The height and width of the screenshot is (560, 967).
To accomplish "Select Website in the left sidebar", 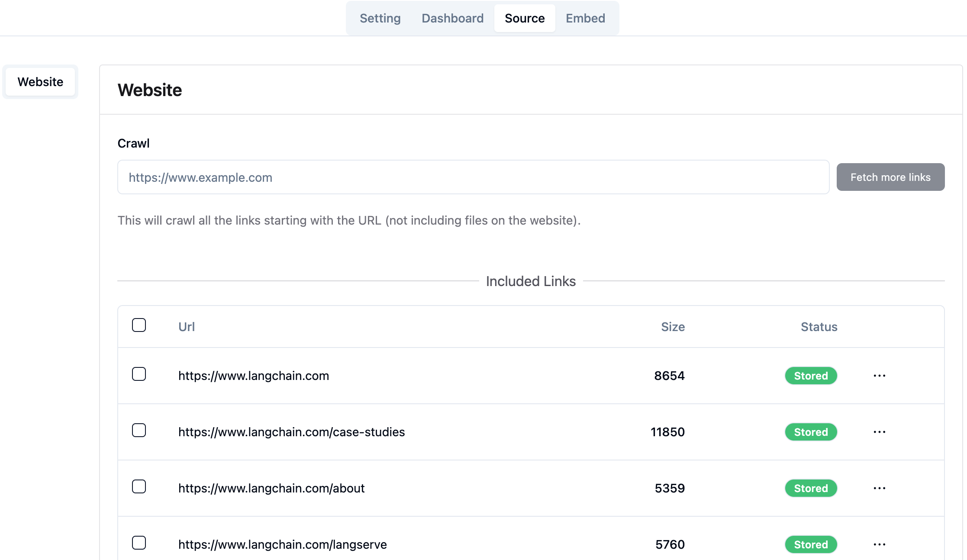I will coord(40,82).
